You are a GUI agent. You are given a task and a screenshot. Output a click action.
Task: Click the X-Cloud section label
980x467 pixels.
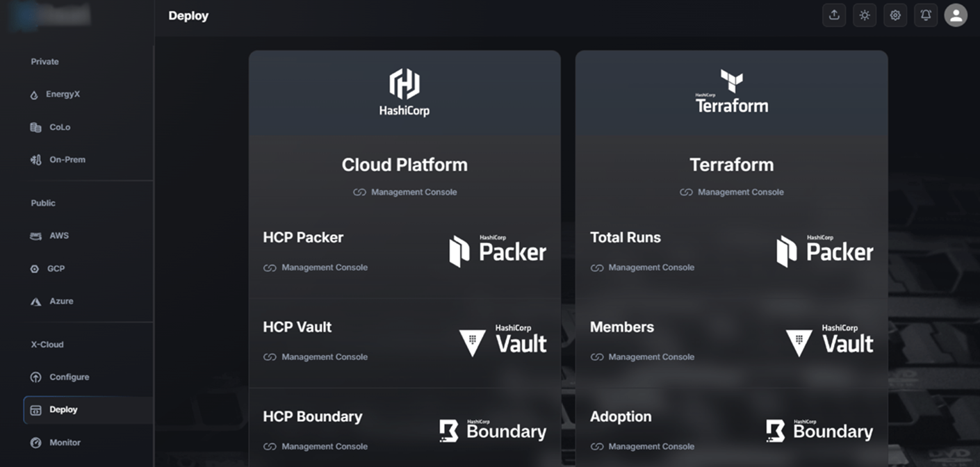pos(47,344)
